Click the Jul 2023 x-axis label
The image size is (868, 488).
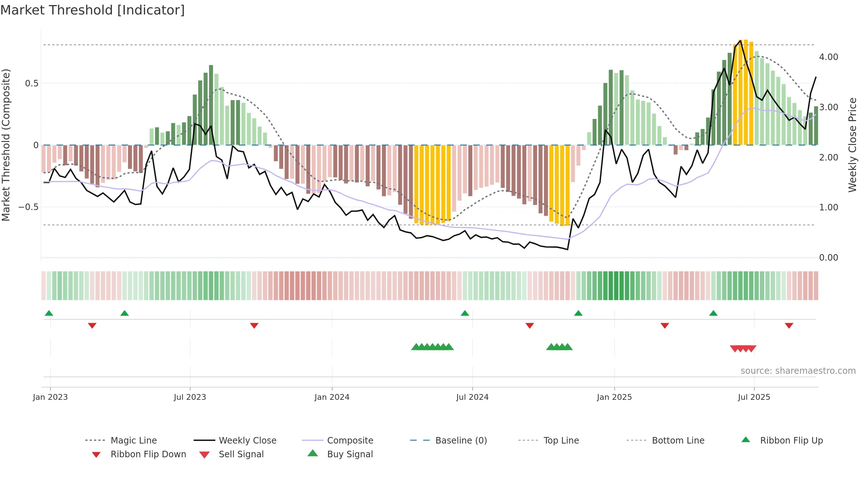pos(190,397)
